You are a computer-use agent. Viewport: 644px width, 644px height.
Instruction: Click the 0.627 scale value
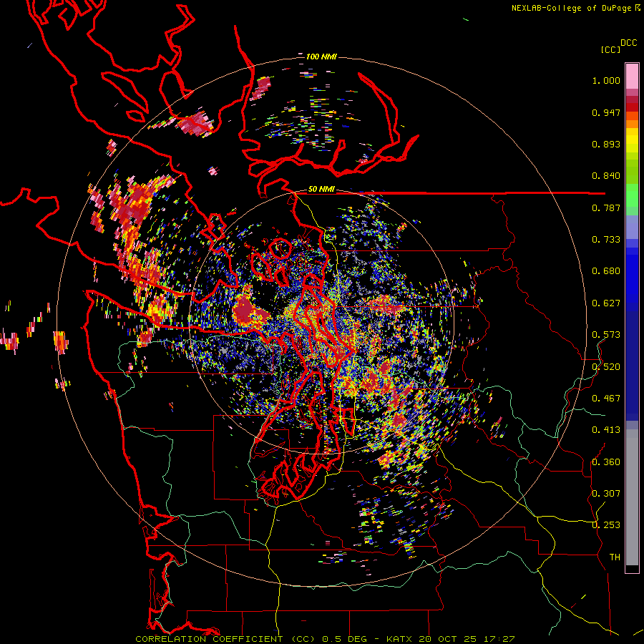(606, 303)
